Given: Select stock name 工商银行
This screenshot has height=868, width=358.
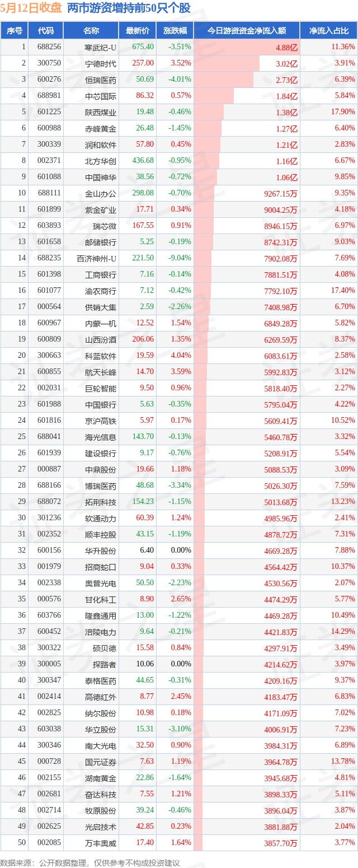Looking at the screenshot, I should [100, 274].
